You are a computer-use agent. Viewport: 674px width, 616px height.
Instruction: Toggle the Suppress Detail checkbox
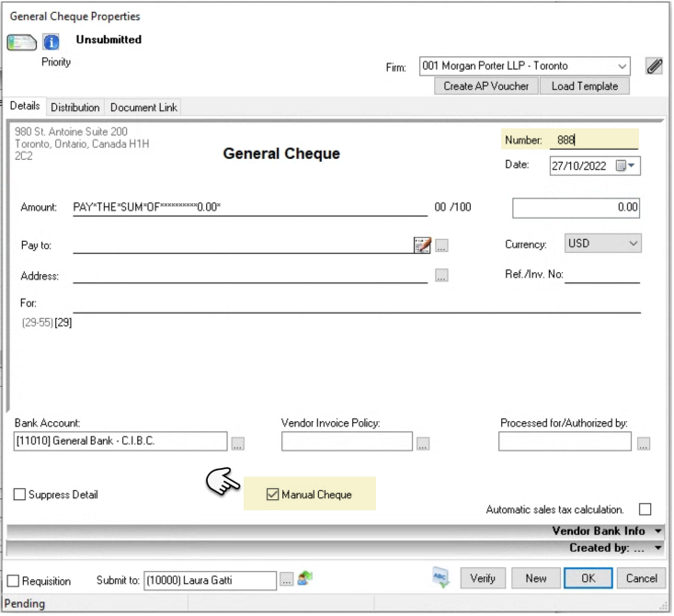(x=19, y=495)
